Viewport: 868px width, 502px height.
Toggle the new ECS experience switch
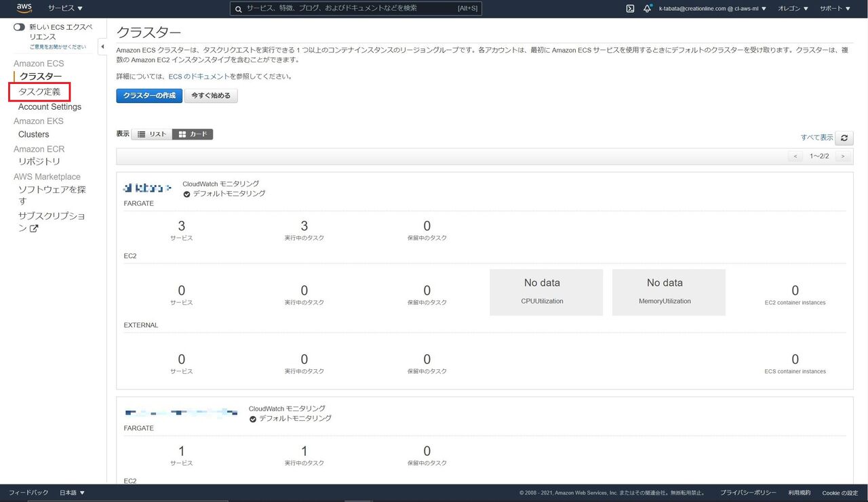coord(19,27)
